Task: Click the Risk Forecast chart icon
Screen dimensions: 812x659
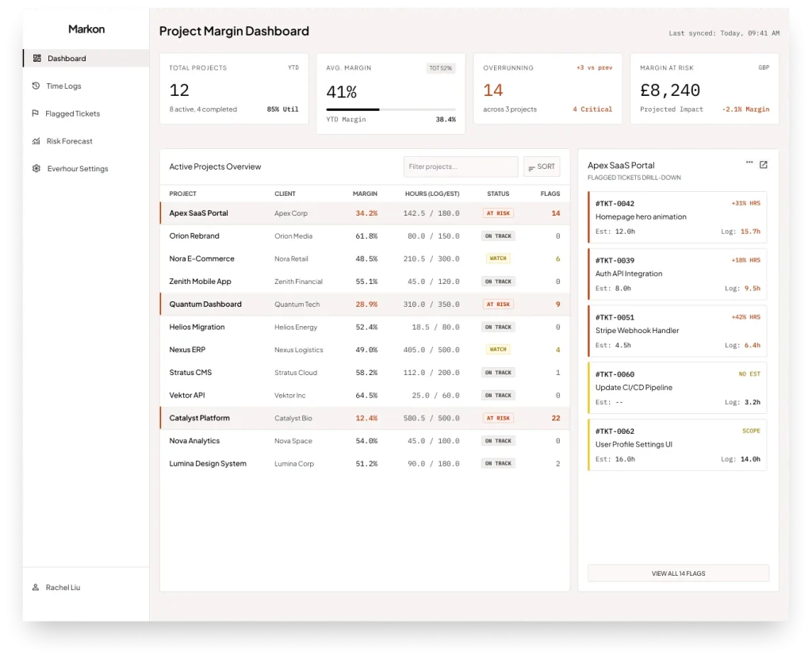Action: click(36, 140)
